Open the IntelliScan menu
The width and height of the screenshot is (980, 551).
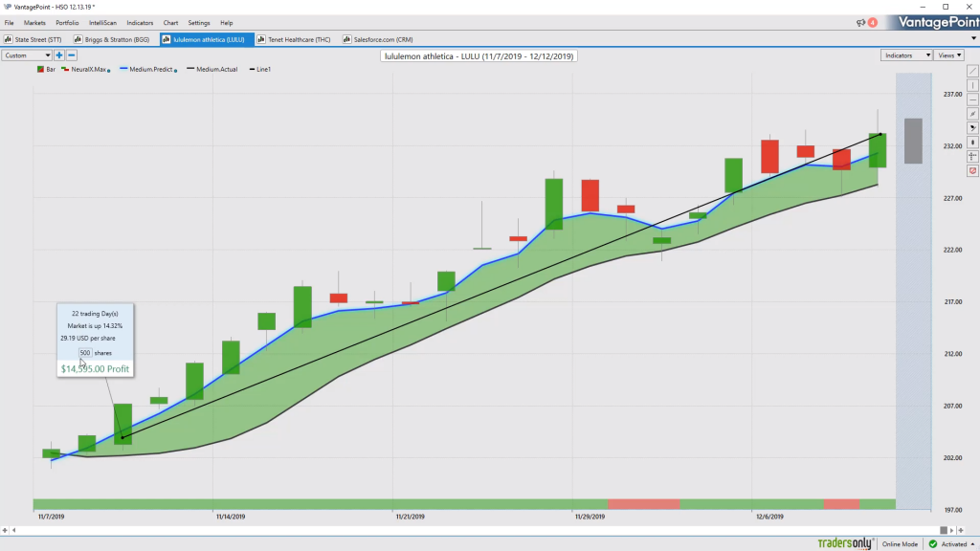[102, 23]
